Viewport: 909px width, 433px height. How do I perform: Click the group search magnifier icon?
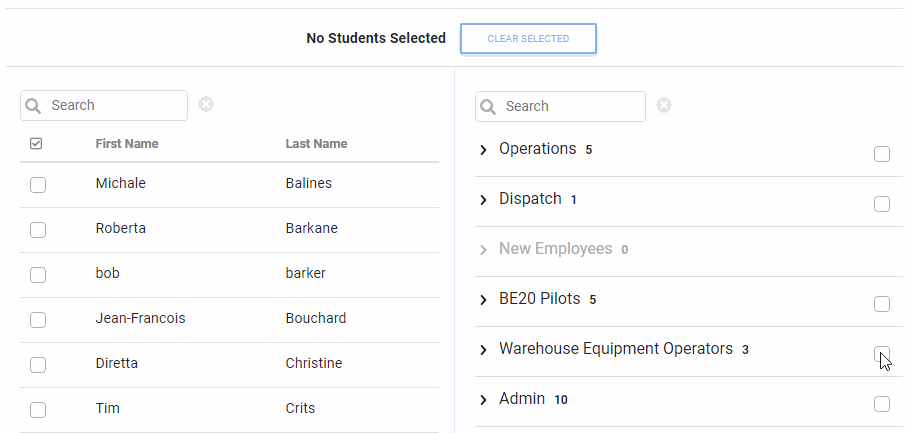[488, 107]
